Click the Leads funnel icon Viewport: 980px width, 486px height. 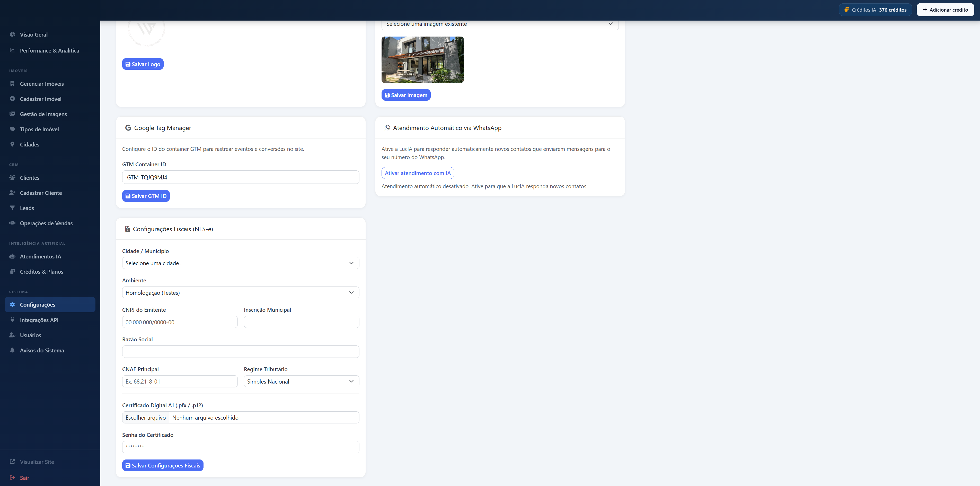[x=12, y=208]
